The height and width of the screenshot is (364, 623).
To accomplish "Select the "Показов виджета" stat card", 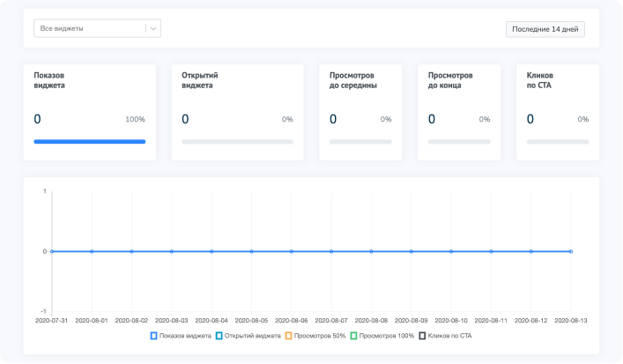I will [90, 112].
